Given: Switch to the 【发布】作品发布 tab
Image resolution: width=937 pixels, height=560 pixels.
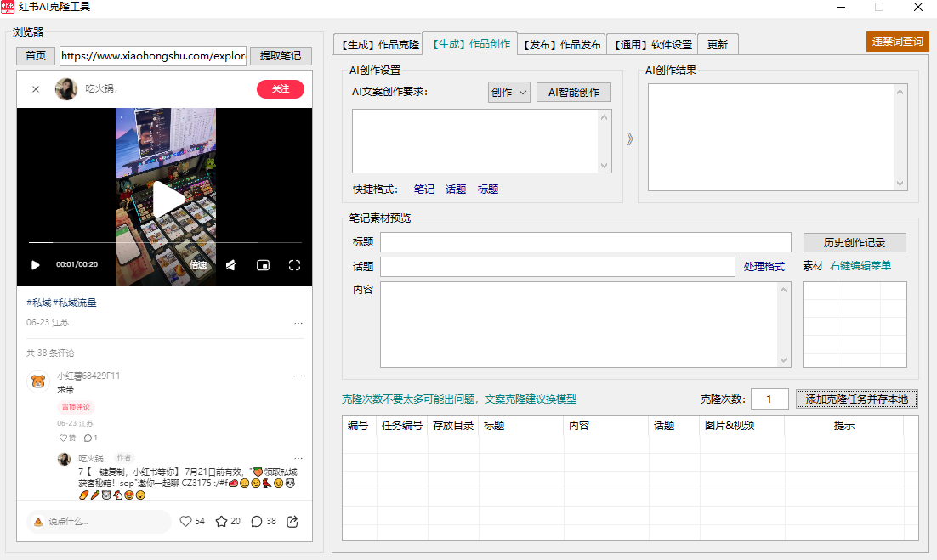Looking at the screenshot, I should point(562,45).
